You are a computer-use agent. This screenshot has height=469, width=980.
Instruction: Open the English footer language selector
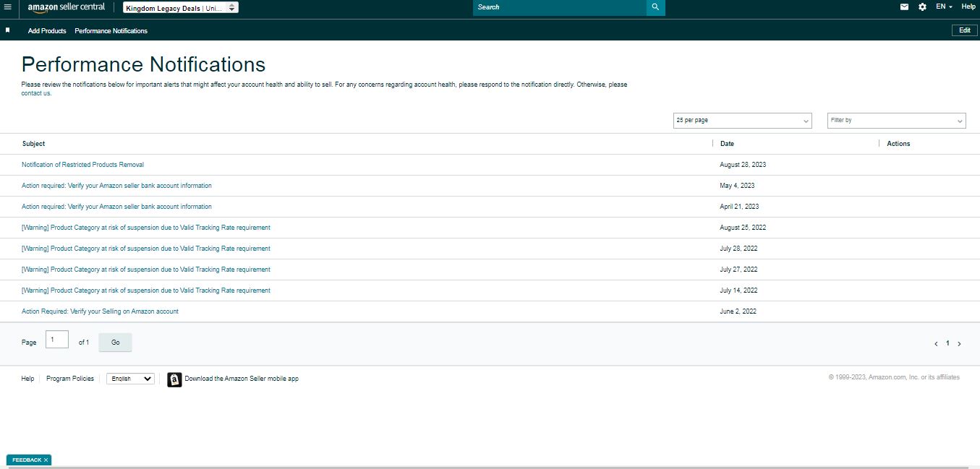[x=130, y=379]
